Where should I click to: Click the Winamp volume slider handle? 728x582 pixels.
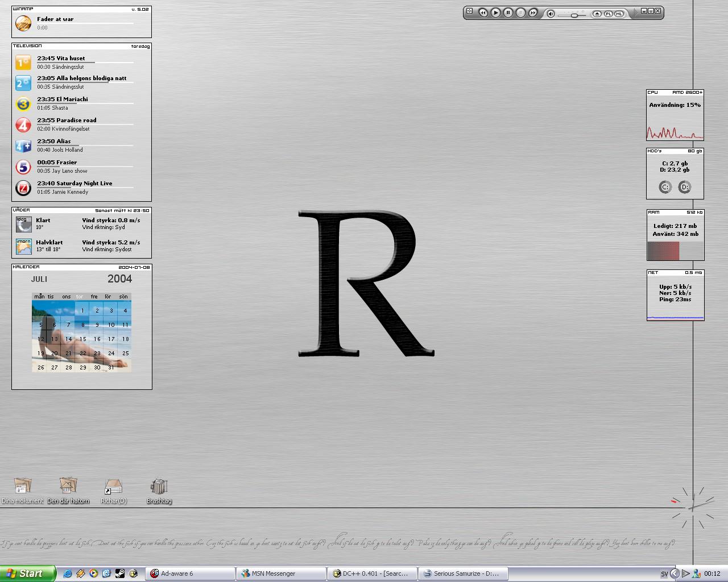(x=574, y=15)
